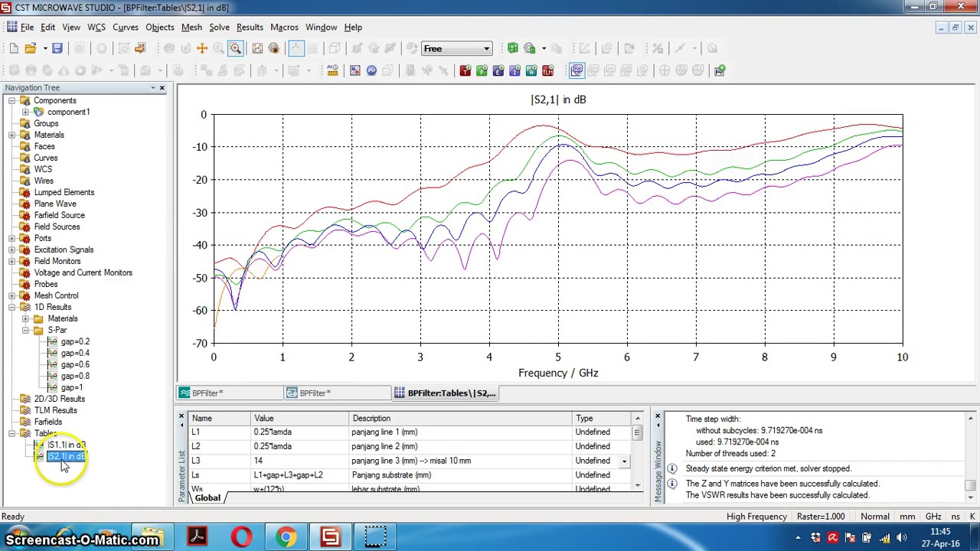Click the GHz unit in status bar
This screenshot has width=980, height=551.
(x=933, y=517)
